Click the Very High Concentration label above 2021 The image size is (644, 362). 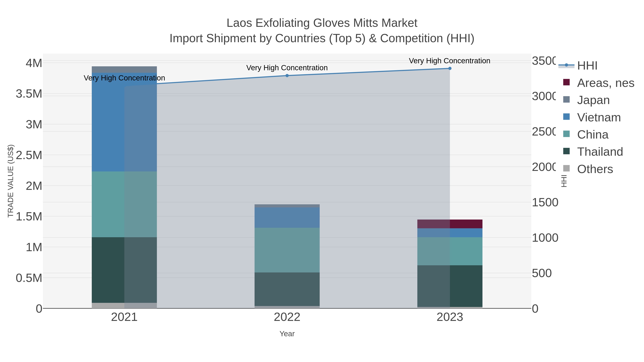coord(124,78)
